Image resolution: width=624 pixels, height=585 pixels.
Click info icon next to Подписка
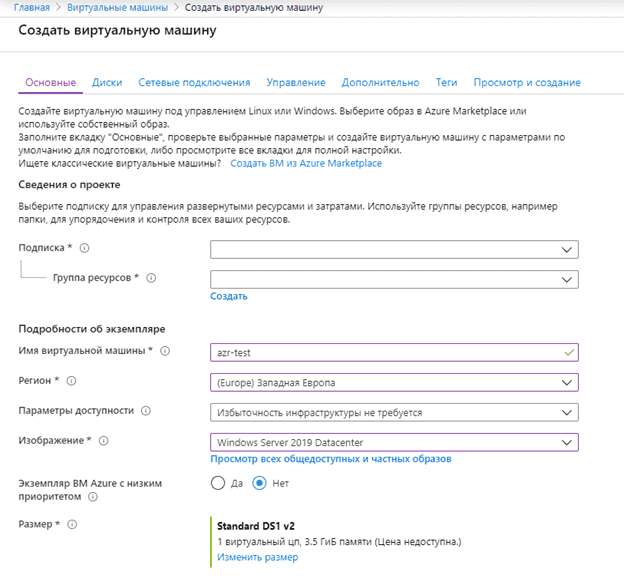[x=84, y=248]
